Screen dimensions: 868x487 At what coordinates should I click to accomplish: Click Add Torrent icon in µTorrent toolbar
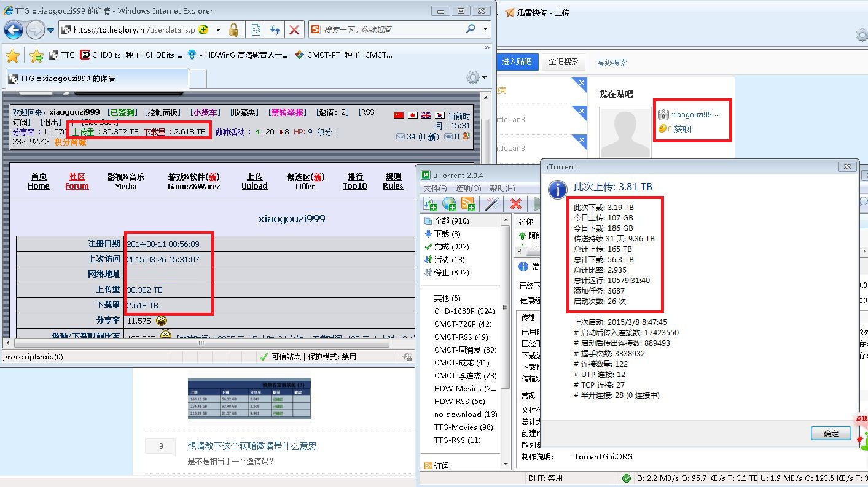(430, 204)
